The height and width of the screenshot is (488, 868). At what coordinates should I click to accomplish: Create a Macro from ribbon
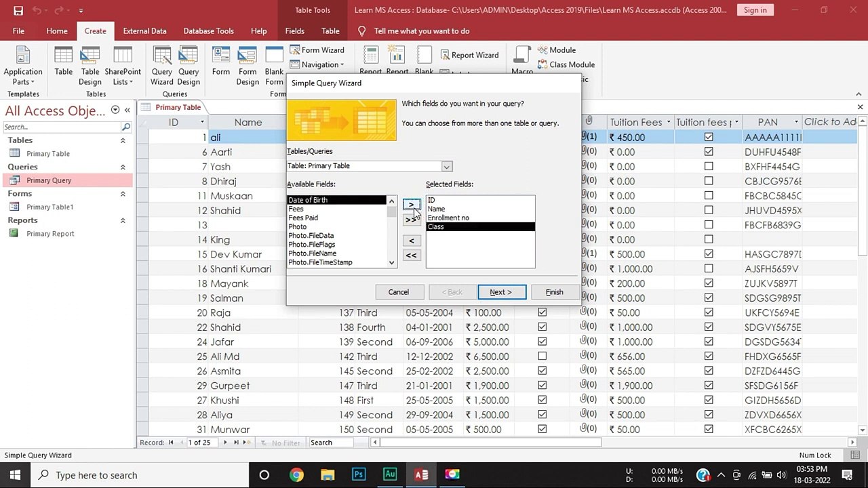coord(522,61)
